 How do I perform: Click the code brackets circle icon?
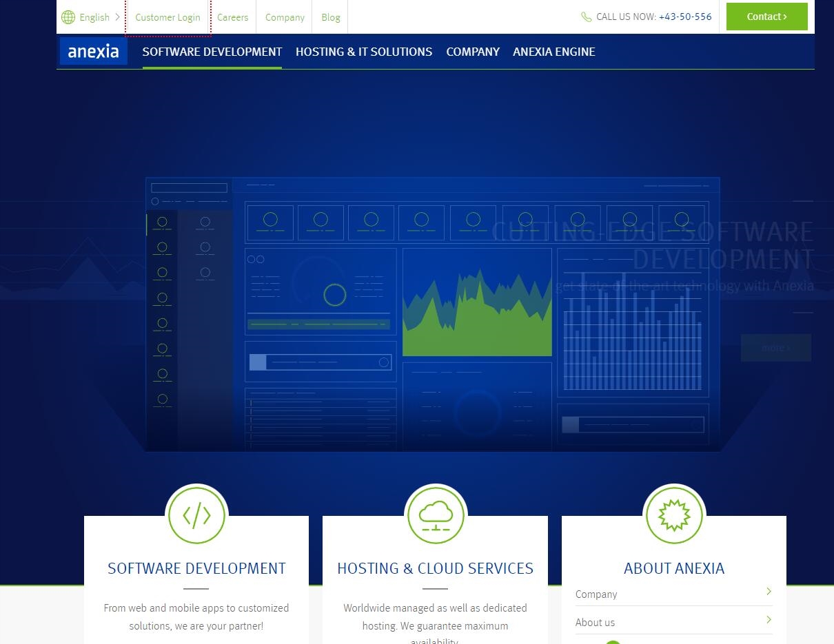(x=197, y=515)
